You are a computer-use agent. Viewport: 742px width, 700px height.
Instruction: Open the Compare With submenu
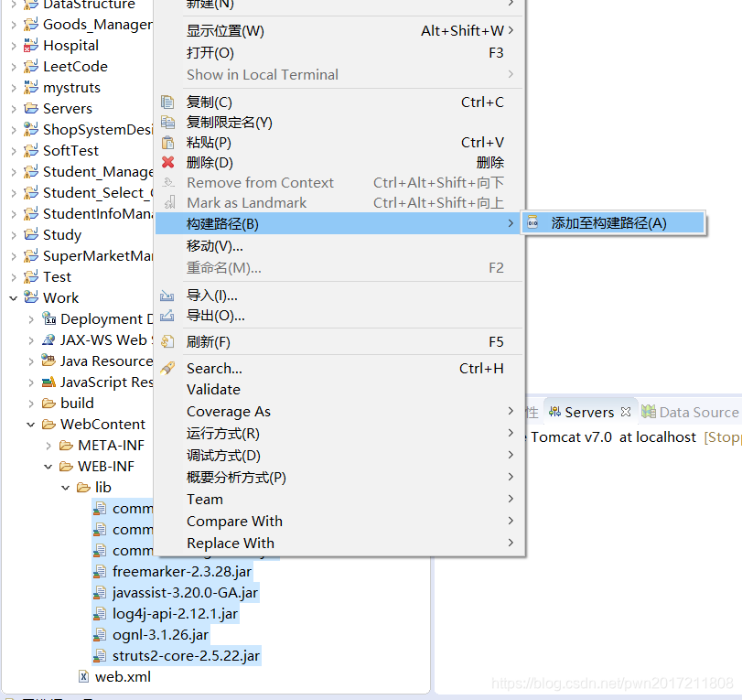pos(339,521)
